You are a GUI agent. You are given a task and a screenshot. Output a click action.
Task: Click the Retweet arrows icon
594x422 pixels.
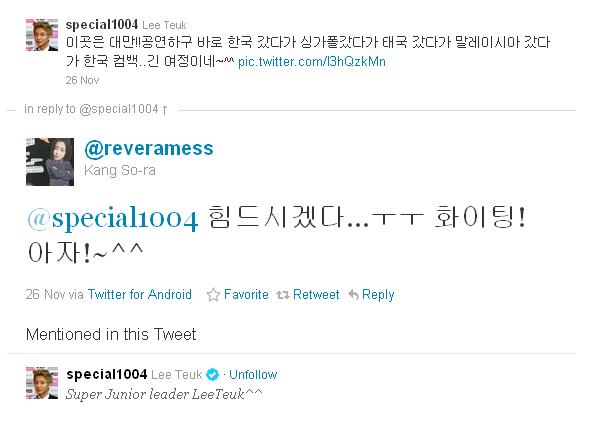tap(283, 295)
